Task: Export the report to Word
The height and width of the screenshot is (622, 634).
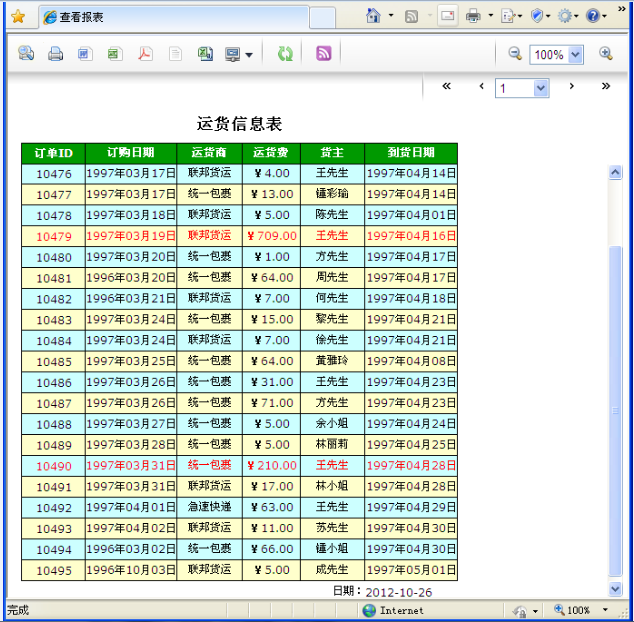Action: click(85, 54)
